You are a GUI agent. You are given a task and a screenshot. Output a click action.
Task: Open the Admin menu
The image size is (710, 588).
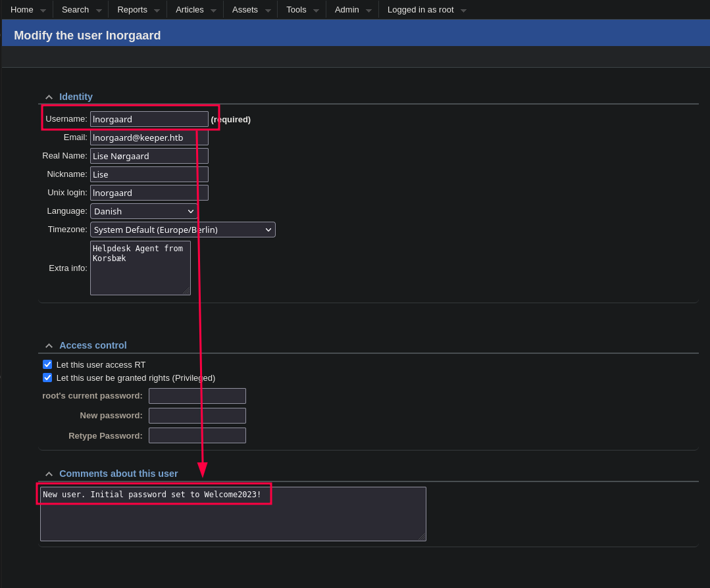pyautogui.click(x=347, y=9)
